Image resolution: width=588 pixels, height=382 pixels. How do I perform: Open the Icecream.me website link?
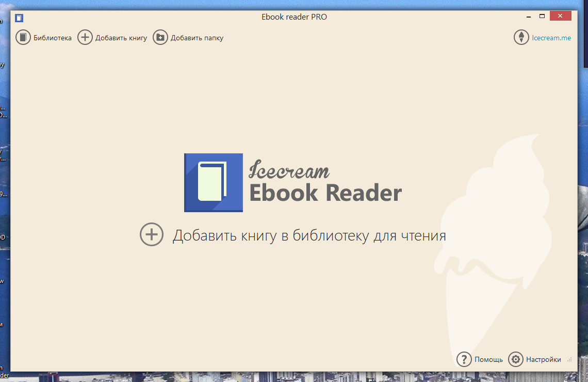pyautogui.click(x=551, y=38)
